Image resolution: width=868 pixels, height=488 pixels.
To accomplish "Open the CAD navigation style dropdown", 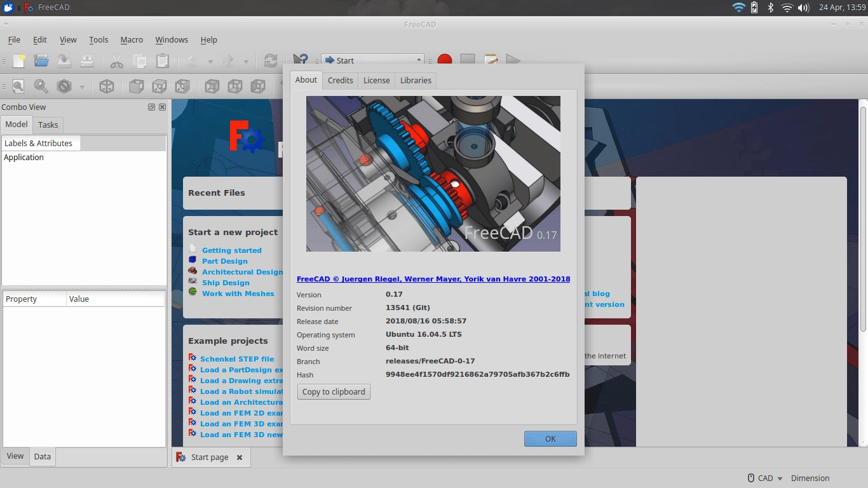I will (x=765, y=478).
